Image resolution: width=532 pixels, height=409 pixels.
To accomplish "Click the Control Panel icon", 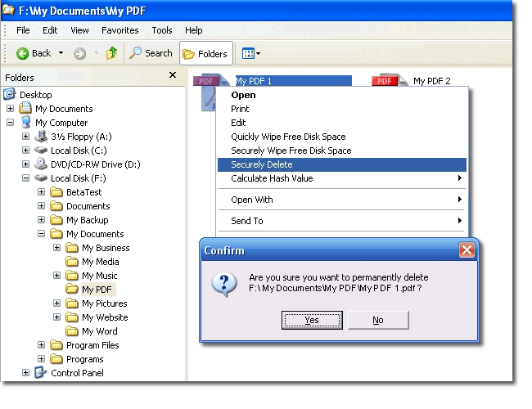I will coord(41,373).
